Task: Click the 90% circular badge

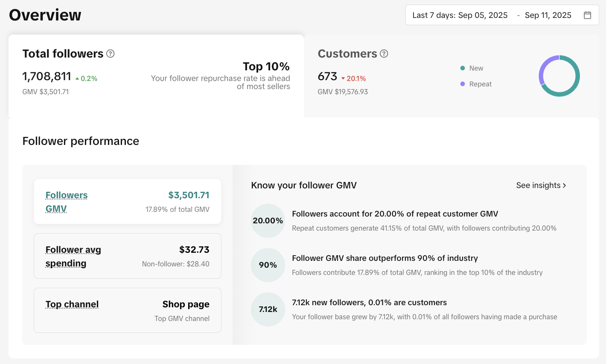Action: tap(268, 265)
